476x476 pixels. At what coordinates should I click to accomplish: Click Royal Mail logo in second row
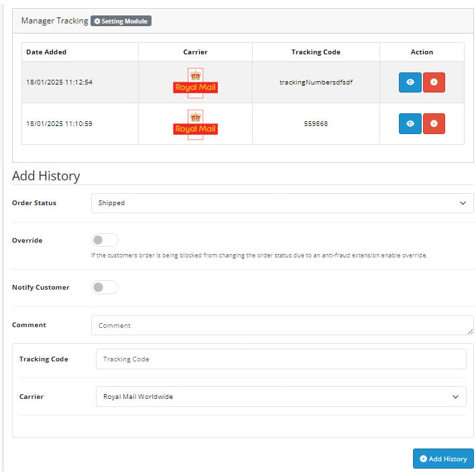195,125
